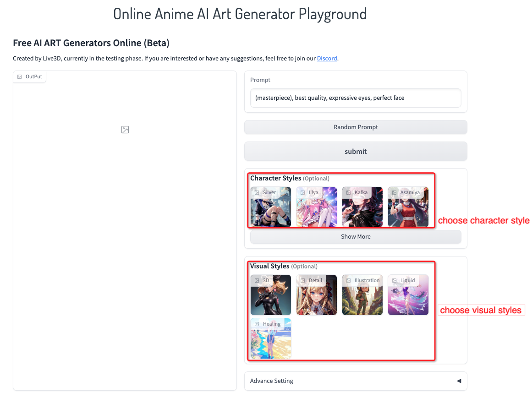Click the image icon badge on the Silver card

[257, 192]
